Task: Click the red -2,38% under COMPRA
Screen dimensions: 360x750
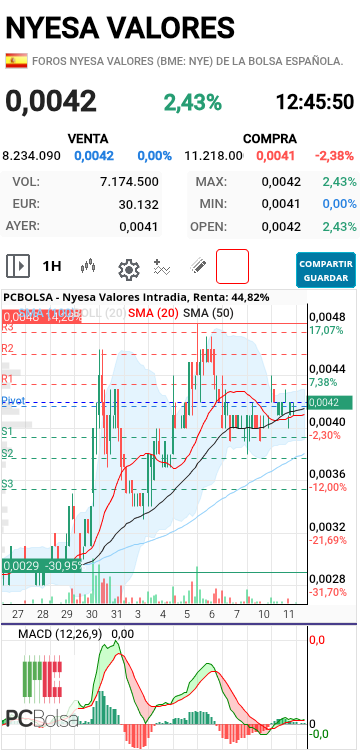Action: [335, 156]
